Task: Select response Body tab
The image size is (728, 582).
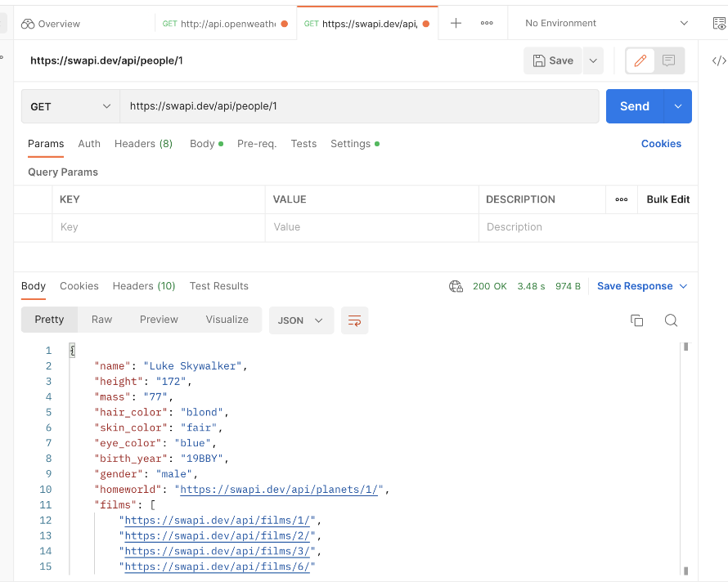Action: 34,286
